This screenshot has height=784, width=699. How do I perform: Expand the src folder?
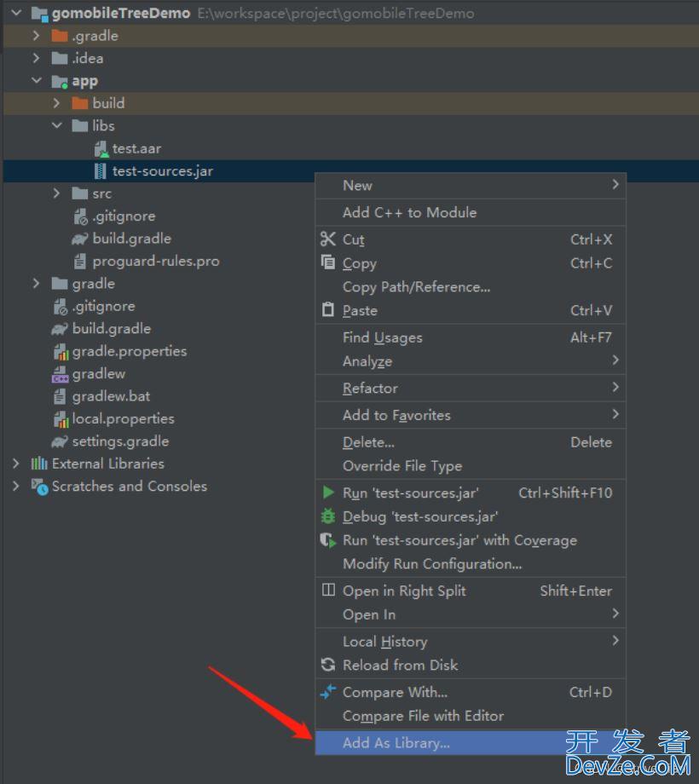pyautogui.click(x=56, y=193)
